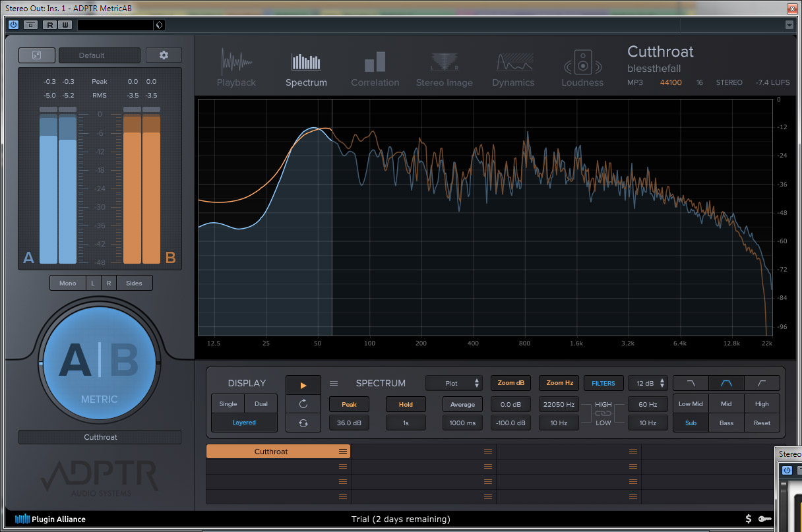Click the Cutthroat track name field under A|B
This screenshot has width=802, height=532.
click(x=100, y=437)
